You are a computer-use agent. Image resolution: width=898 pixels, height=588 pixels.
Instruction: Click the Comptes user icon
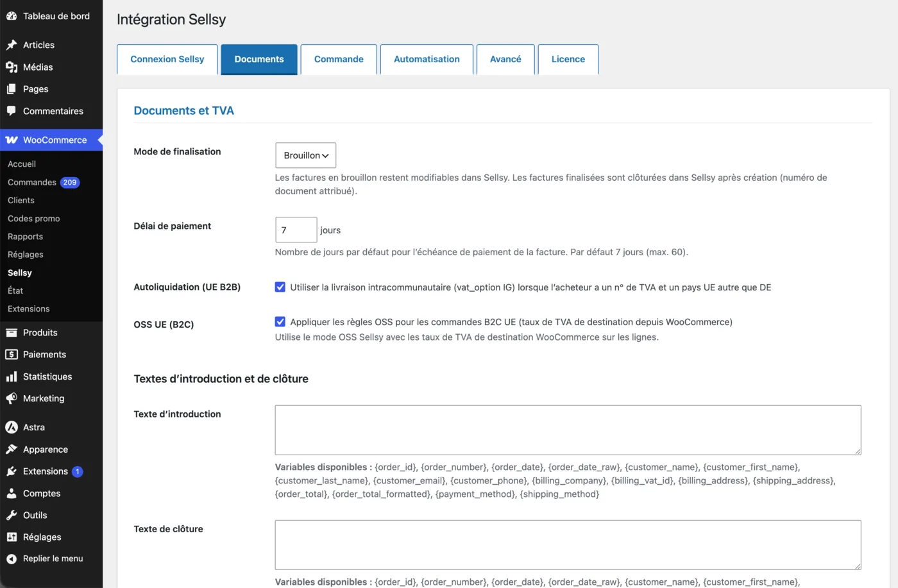click(x=12, y=493)
